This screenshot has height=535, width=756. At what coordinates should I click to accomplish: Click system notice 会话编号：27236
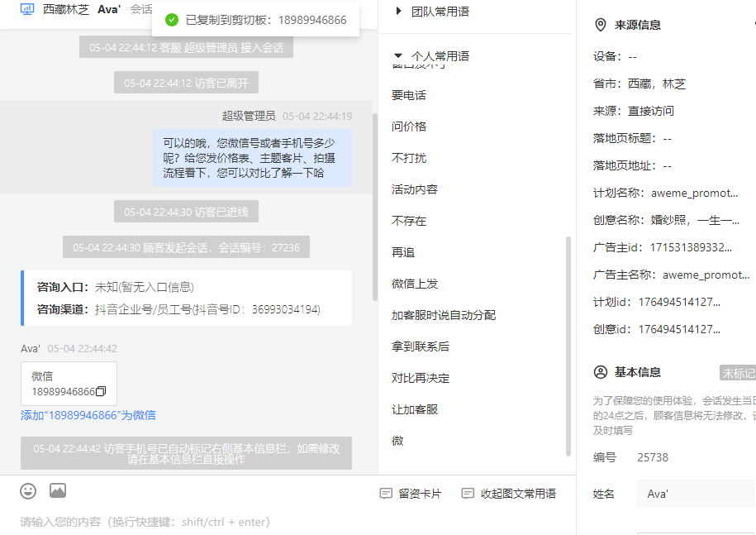[186, 247]
